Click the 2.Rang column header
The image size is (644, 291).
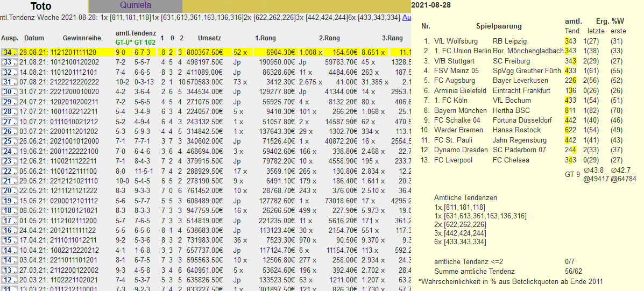[329, 38]
